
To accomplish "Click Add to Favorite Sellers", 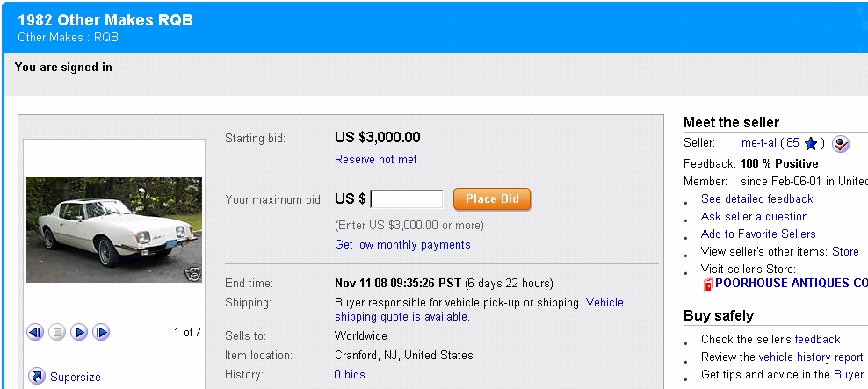I will [x=758, y=234].
